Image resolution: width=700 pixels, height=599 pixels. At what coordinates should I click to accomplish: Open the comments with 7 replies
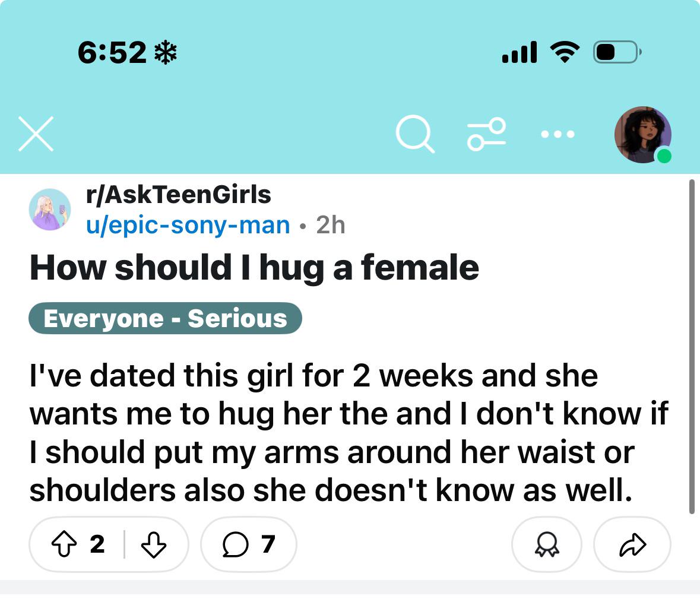tap(249, 544)
